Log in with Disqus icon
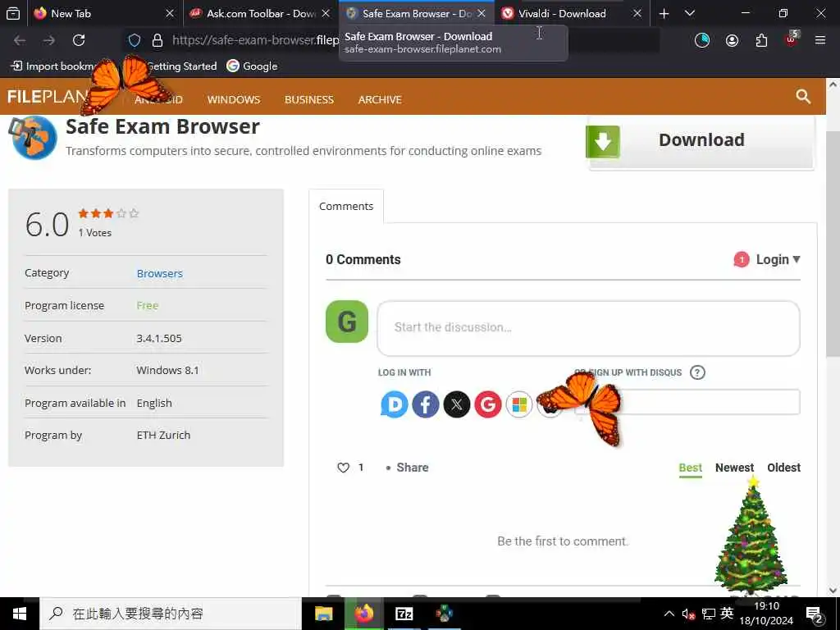840x630 pixels. pyautogui.click(x=395, y=404)
